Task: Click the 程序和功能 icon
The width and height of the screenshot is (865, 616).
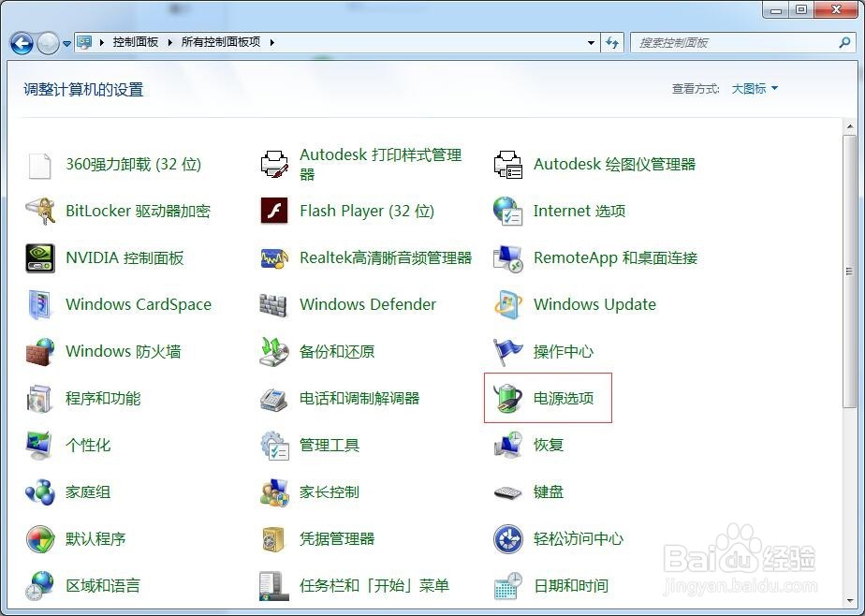Action: point(39,399)
